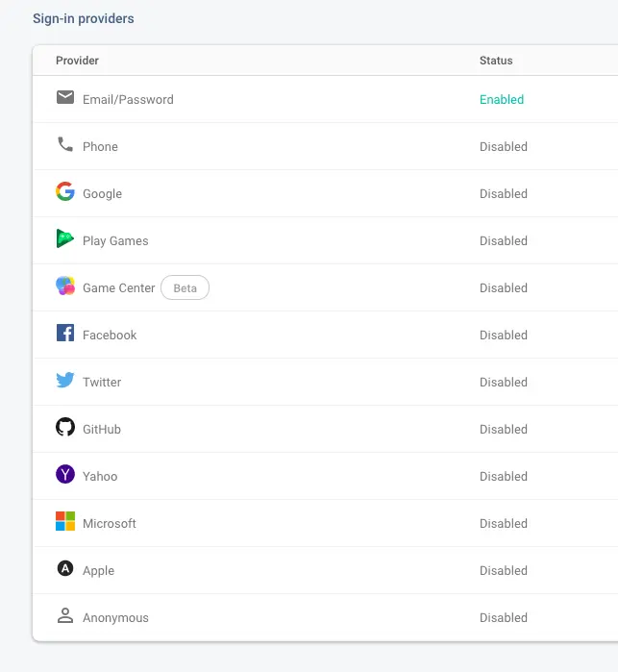Click the Twitter bird icon

click(x=65, y=380)
